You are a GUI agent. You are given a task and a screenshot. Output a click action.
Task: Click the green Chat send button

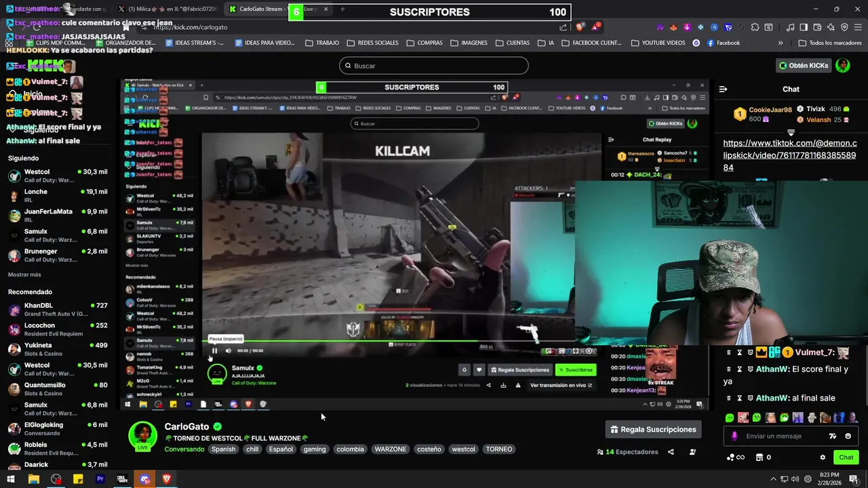pyautogui.click(x=846, y=457)
